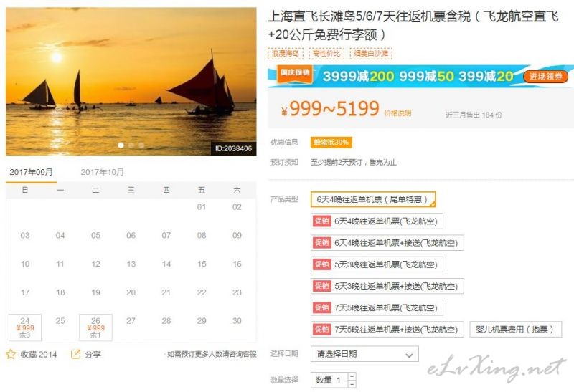This screenshot has height=392, width=574.
Task: Click the quantity input field
Action: coord(329,380)
